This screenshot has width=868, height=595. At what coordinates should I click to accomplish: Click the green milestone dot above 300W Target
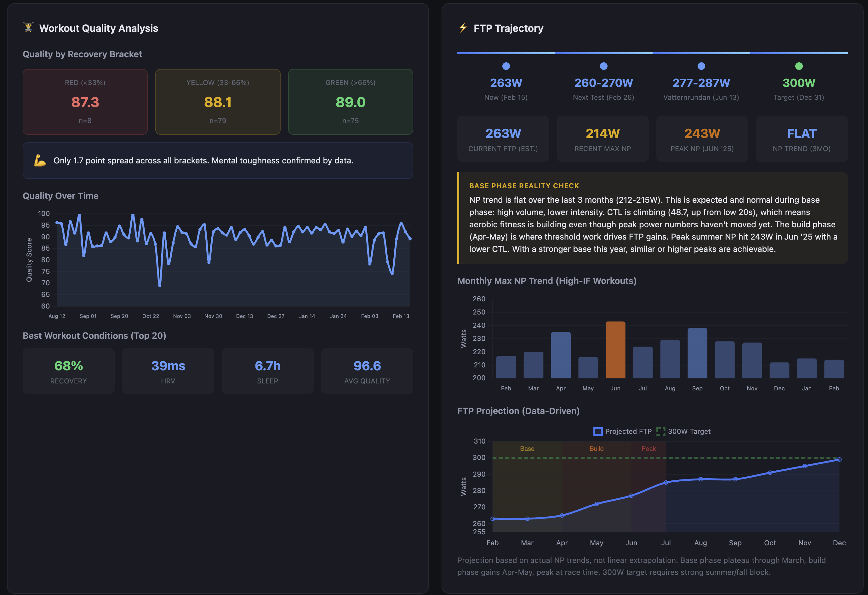799,66
